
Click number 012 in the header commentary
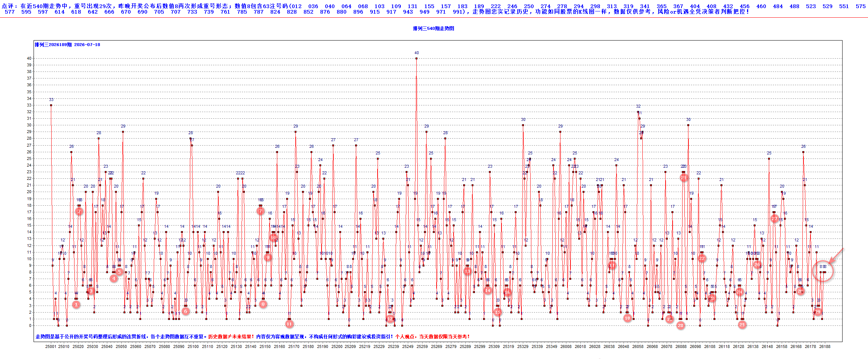pos(296,6)
